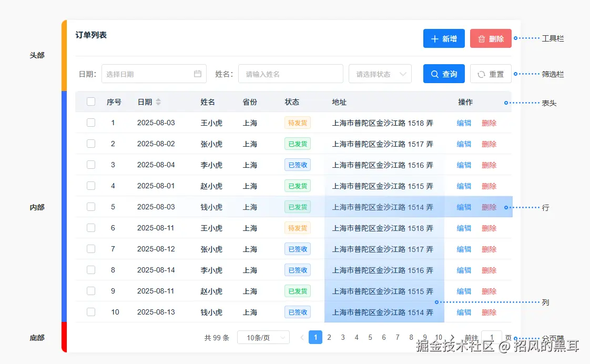The width and height of the screenshot is (590, 364).
Task: Open the 10条/页 page size dropdown
Action: (x=263, y=338)
